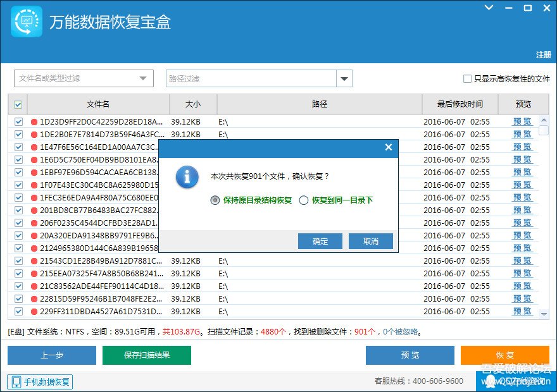This screenshot has height=392, width=557.
Task: Click the 确定 button in dialog
Action: point(320,242)
